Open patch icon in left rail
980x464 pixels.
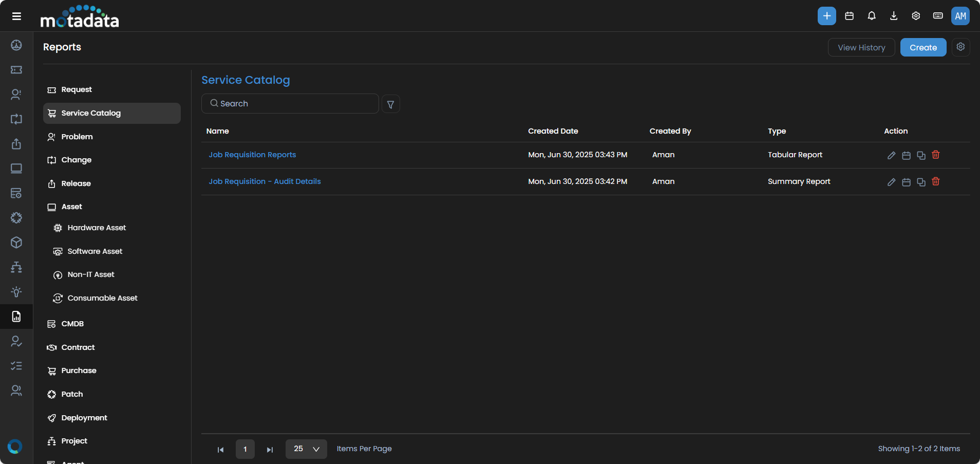point(16,218)
